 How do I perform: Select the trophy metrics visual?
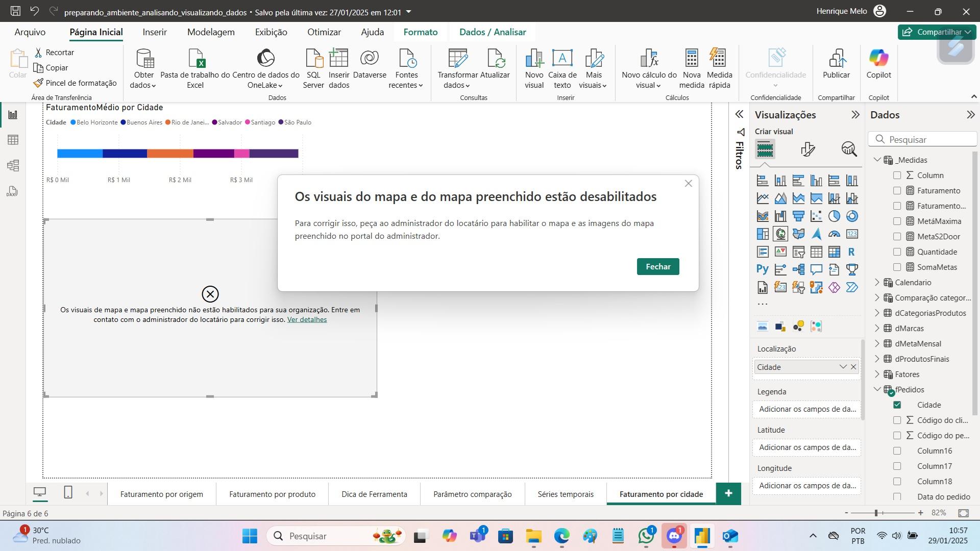tap(852, 269)
